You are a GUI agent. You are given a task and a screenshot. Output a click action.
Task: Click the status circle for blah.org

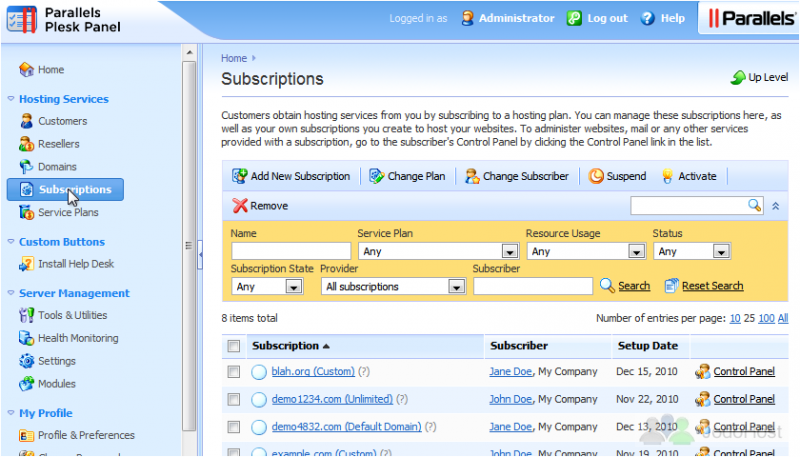pyautogui.click(x=259, y=372)
